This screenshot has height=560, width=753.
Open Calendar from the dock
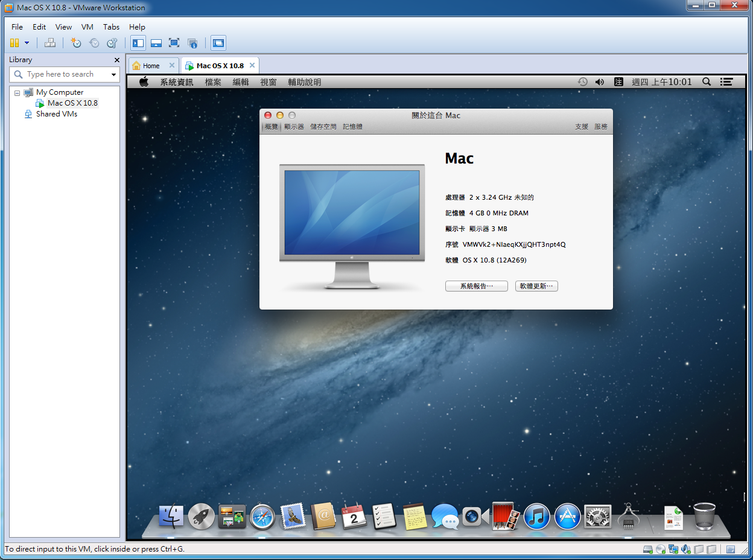click(x=354, y=517)
